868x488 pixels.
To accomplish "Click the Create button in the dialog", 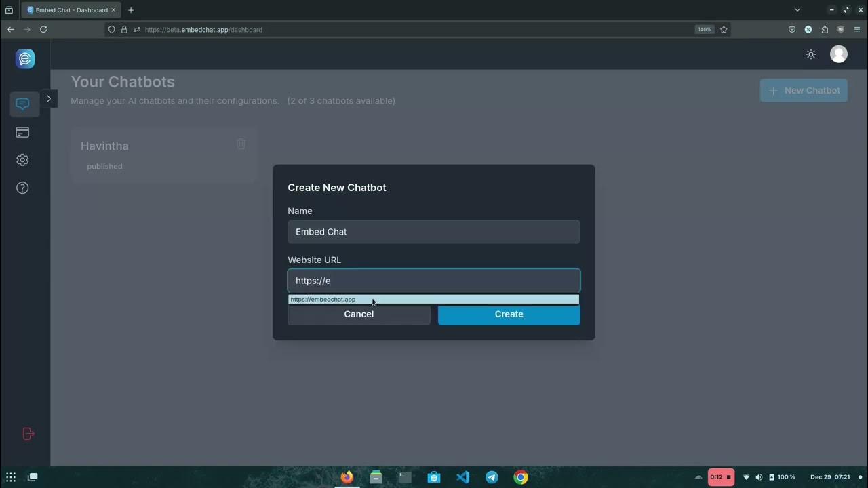I will (x=509, y=314).
